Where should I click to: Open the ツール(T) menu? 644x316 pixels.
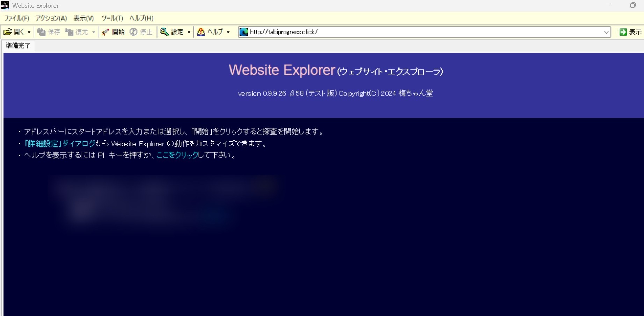[x=112, y=18]
